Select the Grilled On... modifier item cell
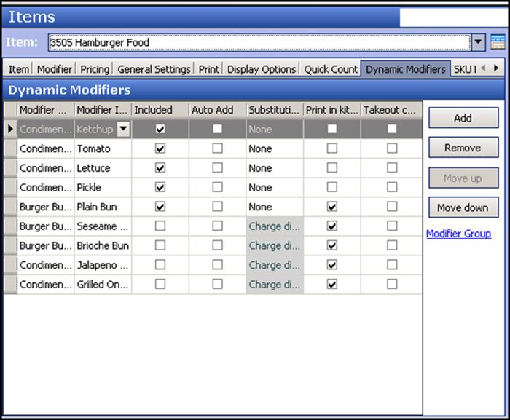The height and width of the screenshot is (420, 510). [x=103, y=284]
